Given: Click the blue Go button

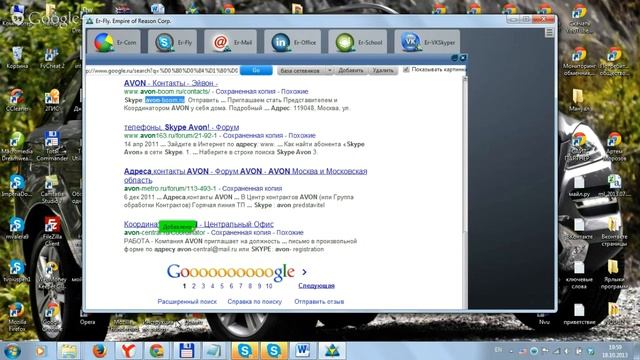Looking at the screenshot, I should point(256,70).
